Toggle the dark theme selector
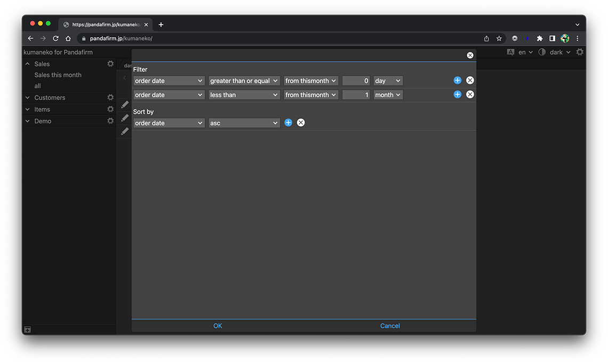Screen dimensions: 608x364 pyautogui.click(x=556, y=52)
